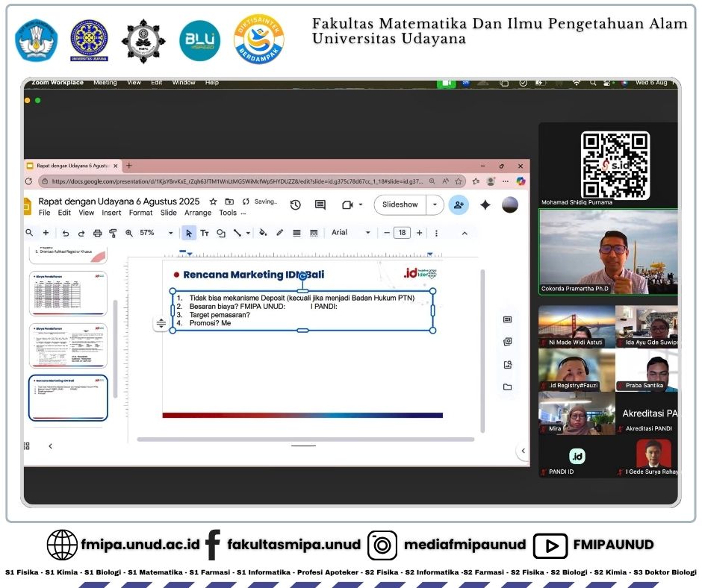Click the undo arrow
Screen dimensions: 702x588
[x=66, y=233]
